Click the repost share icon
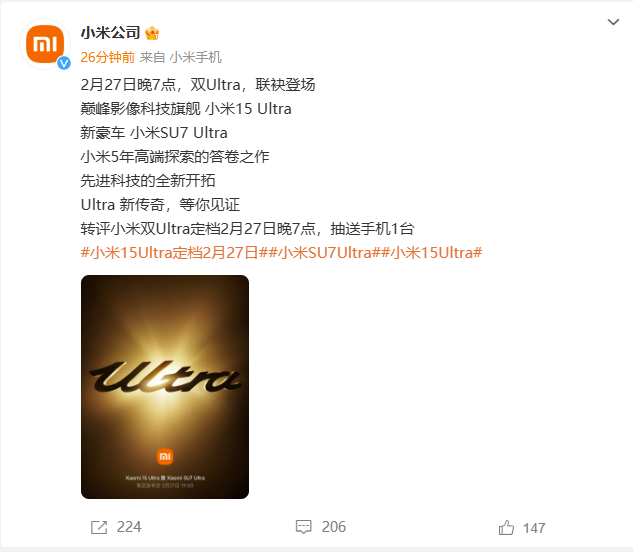 (99, 527)
